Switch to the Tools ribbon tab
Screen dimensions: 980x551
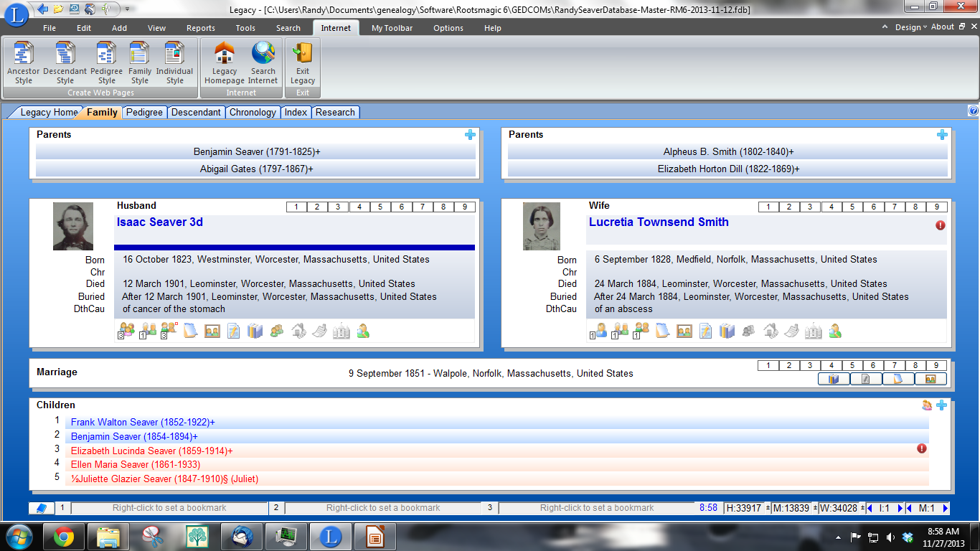[x=245, y=28]
